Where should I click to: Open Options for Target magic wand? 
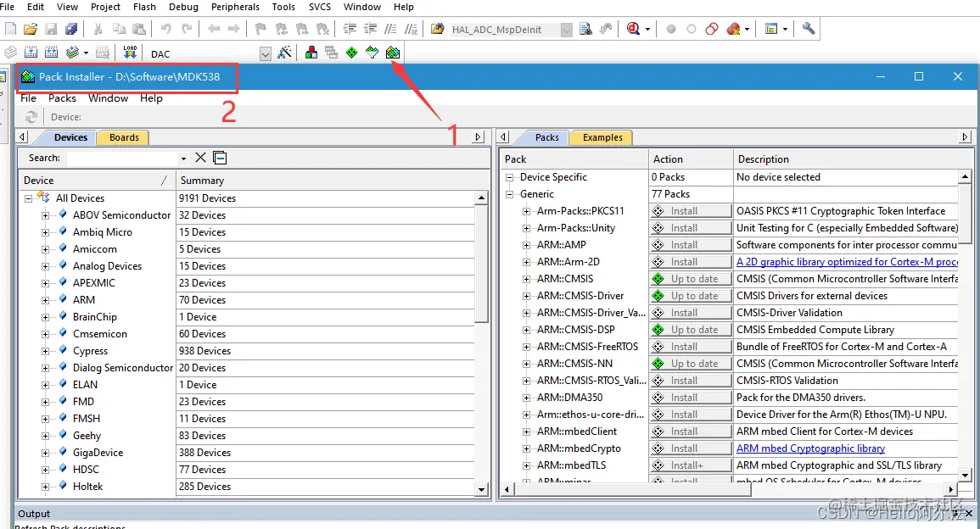coord(284,53)
